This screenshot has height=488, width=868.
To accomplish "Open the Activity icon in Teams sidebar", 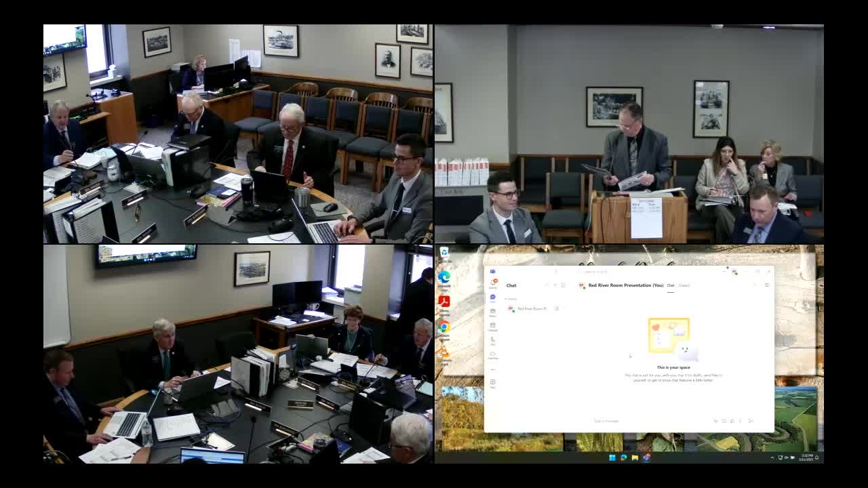I will click(x=493, y=283).
